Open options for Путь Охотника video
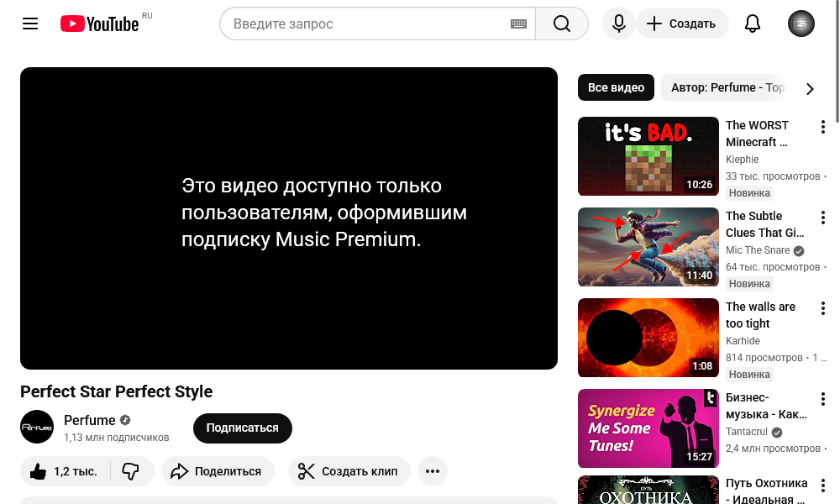The height and width of the screenshot is (504, 840). (x=823, y=486)
